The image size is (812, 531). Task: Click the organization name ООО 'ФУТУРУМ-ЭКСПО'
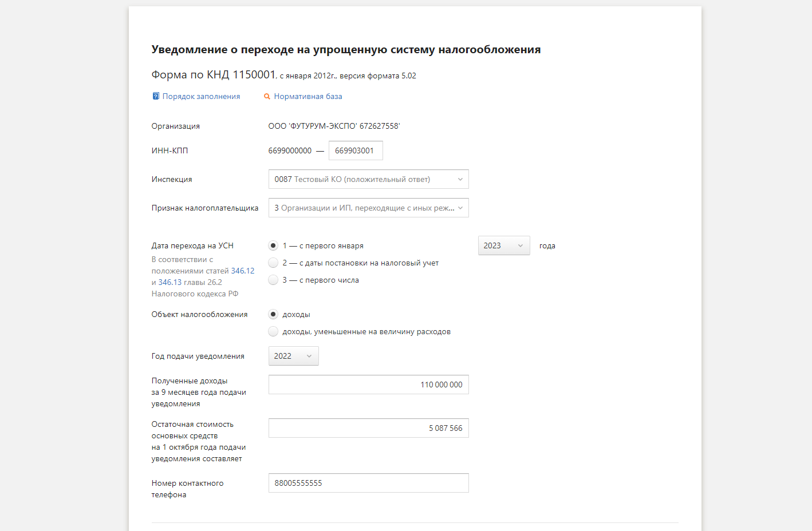click(334, 126)
